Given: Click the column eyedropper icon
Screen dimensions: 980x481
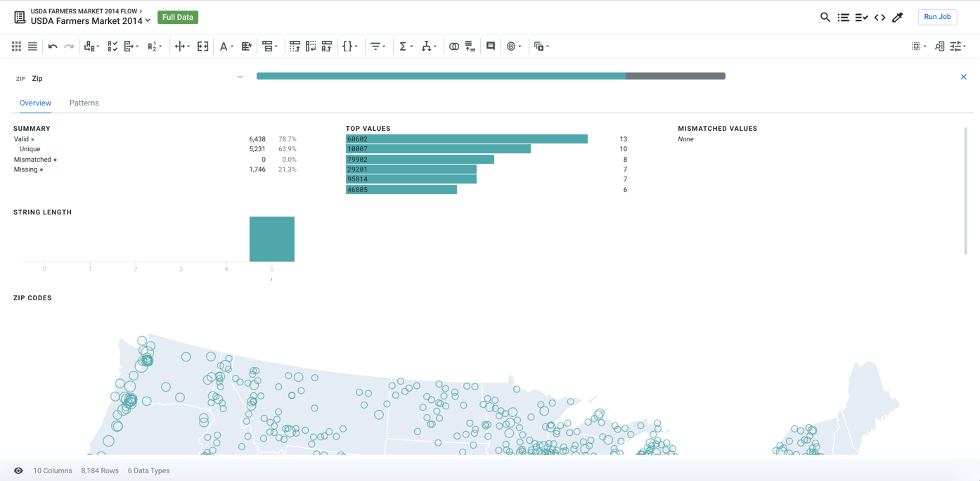Looking at the screenshot, I should [x=898, y=17].
